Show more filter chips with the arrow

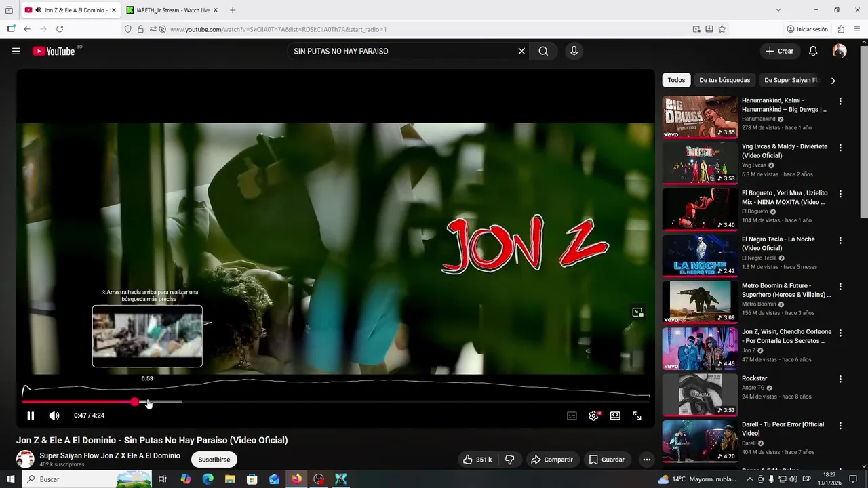click(833, 80)
